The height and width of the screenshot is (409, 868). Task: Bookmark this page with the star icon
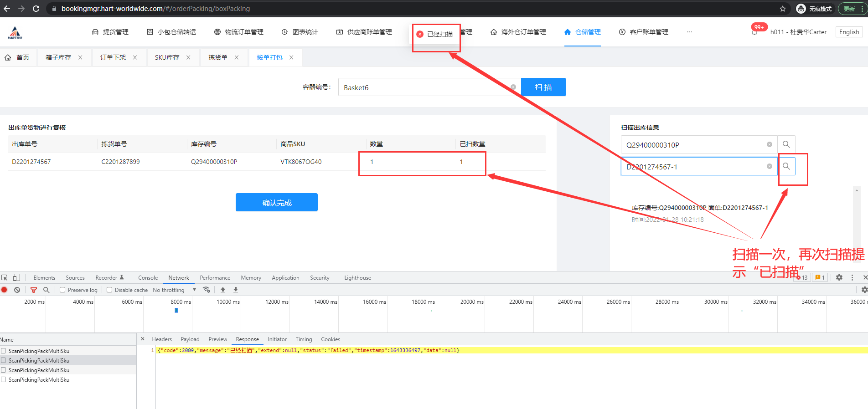(x=783, y=9)
